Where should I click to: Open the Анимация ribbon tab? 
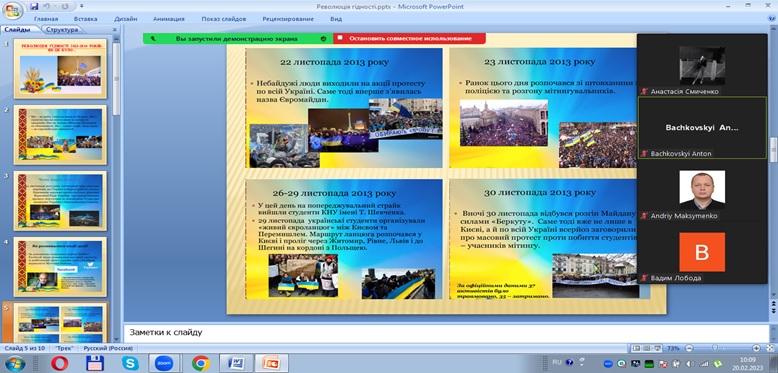tap(169, 19)
